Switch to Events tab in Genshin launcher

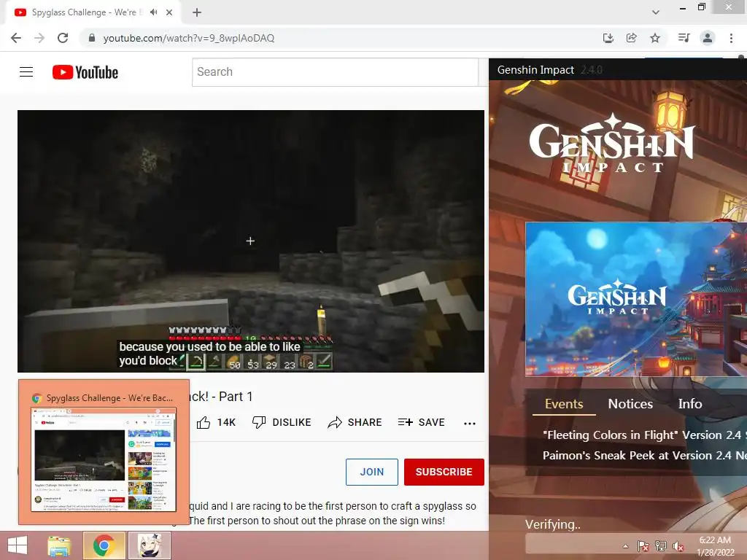[x=564, y=404]
